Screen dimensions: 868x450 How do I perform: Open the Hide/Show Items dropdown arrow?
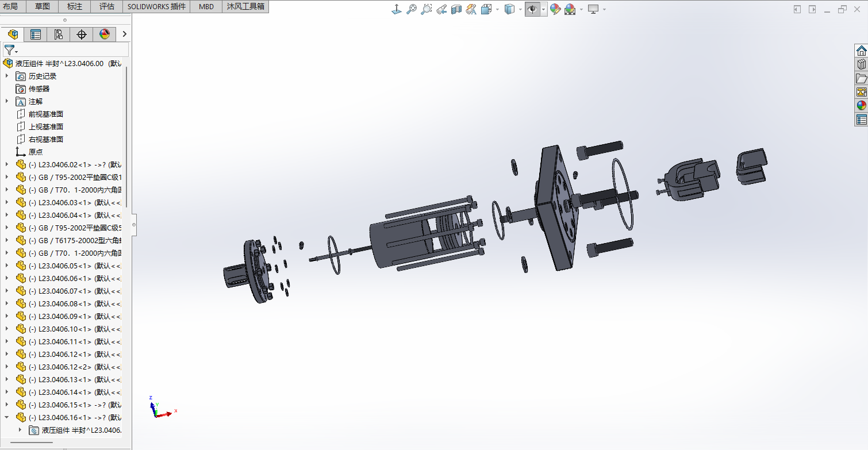point(544,9)
